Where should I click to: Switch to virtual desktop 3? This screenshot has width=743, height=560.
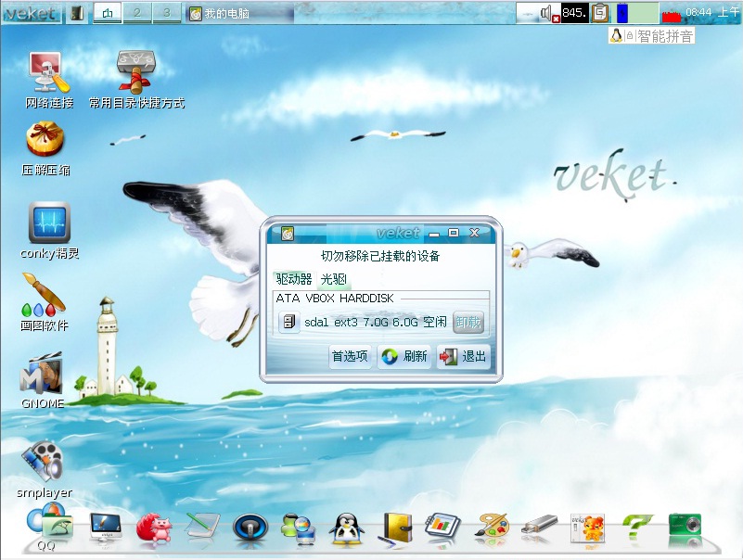[x=166, y=13]
